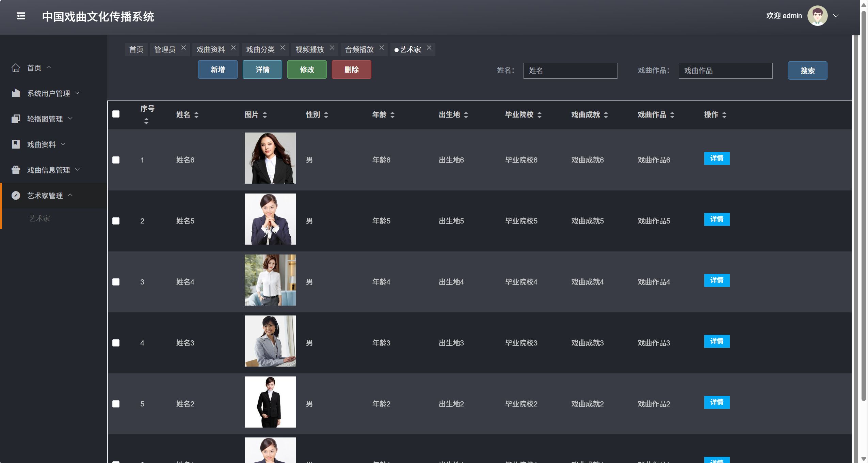This screenshot has height=463, width=868.
Task: Sort by 操作 column sort icon
Action: point(724,115)
